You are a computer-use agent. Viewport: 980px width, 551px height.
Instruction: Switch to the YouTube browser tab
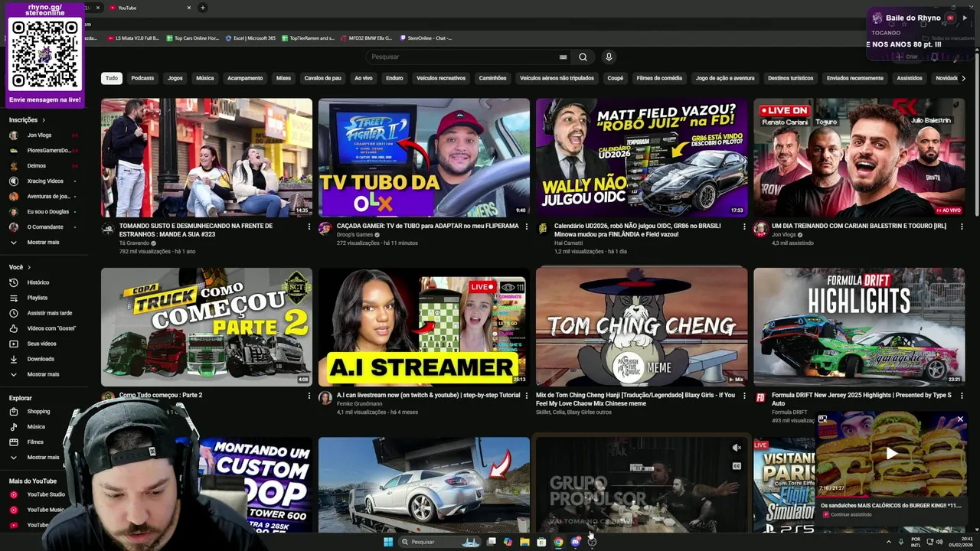tap(149, 8)
